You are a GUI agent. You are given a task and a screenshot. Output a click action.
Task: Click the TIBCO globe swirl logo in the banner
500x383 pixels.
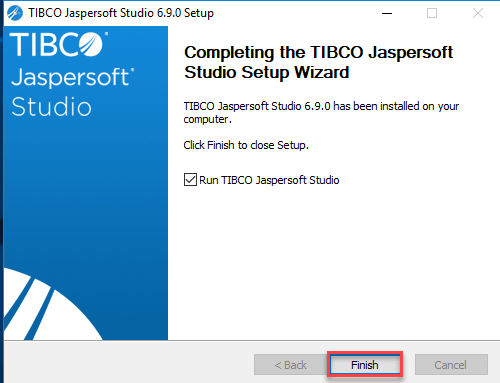(x=91, y=44)
